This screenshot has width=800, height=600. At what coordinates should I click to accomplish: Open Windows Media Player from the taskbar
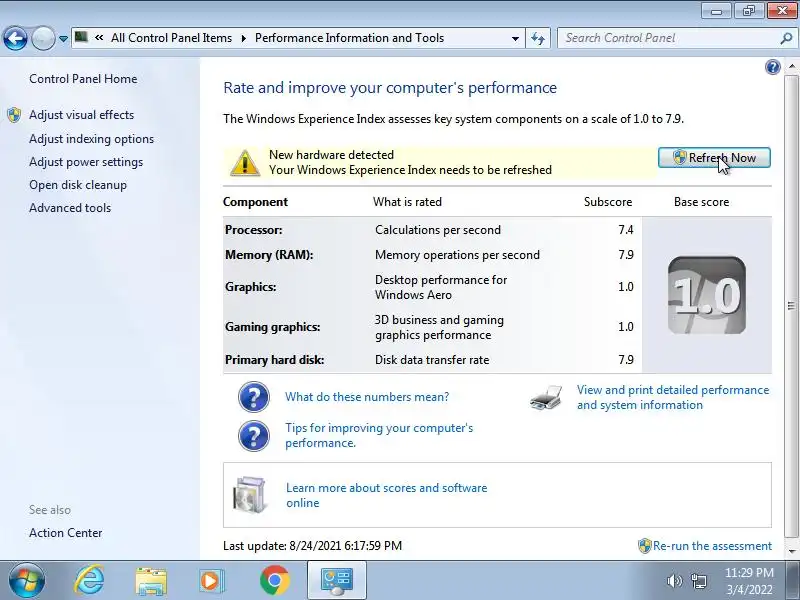(210, 581)
